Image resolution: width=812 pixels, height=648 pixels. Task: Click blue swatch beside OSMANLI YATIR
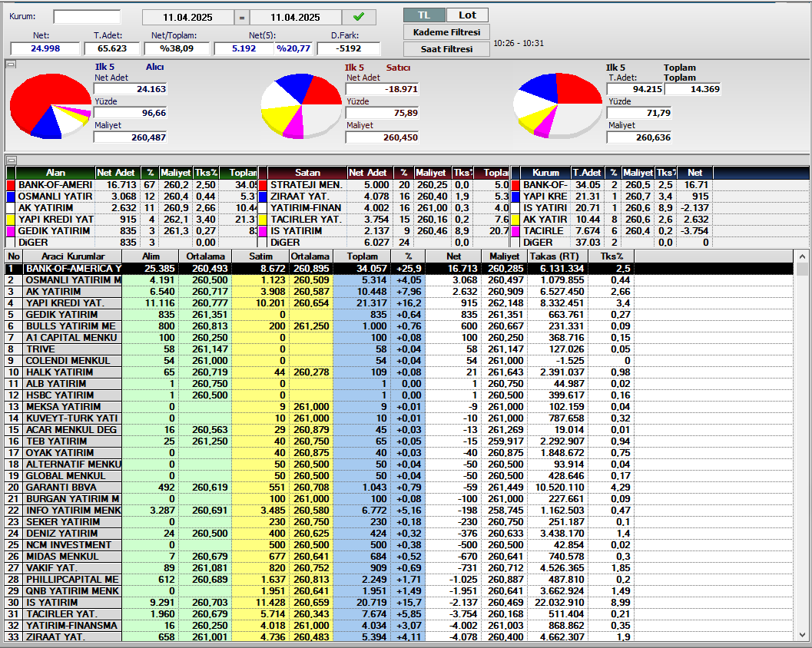pyautogui.click(x=11, y=197)
